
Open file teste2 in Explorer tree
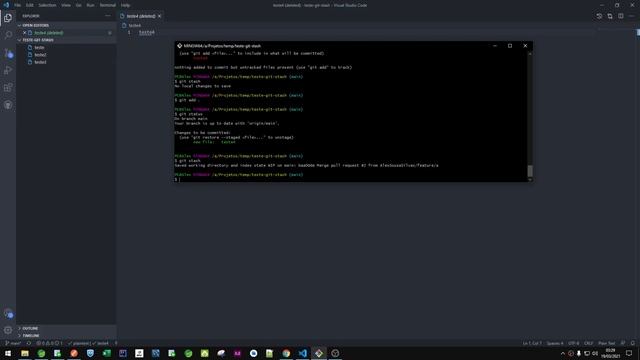pos(40,55)
